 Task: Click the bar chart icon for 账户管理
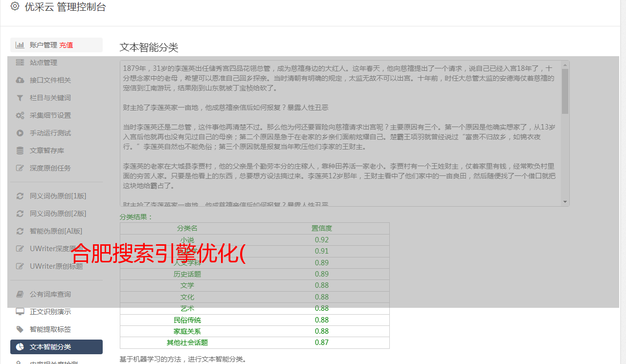20,45
